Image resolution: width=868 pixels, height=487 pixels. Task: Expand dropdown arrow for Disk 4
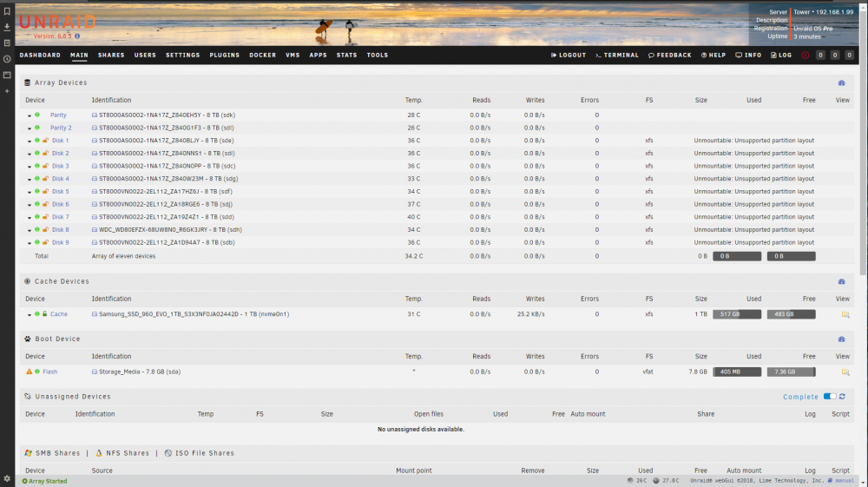pyautogui.click(x=30, y=180)
